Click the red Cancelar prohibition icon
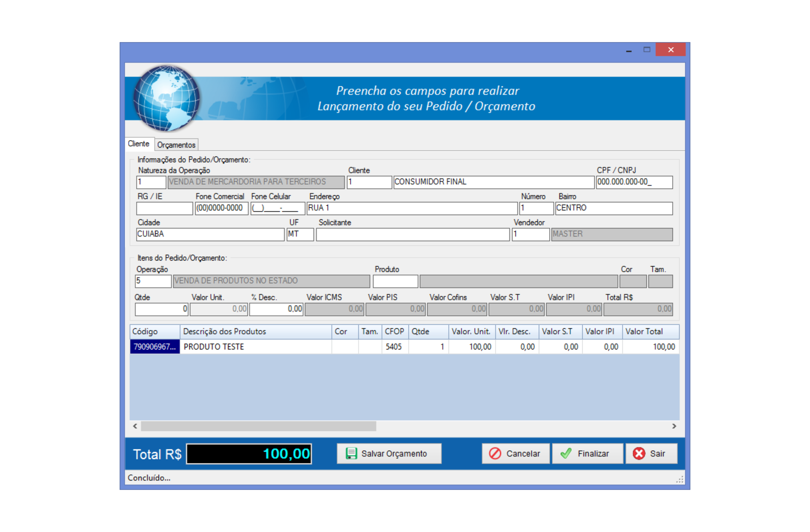The width and height of the screenshot is (810, 532). point(495,453)
